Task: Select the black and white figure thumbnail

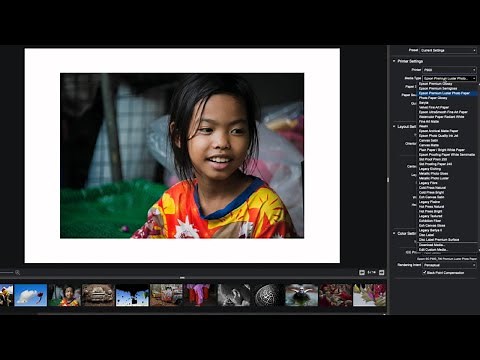Action: tap(234, 295)
